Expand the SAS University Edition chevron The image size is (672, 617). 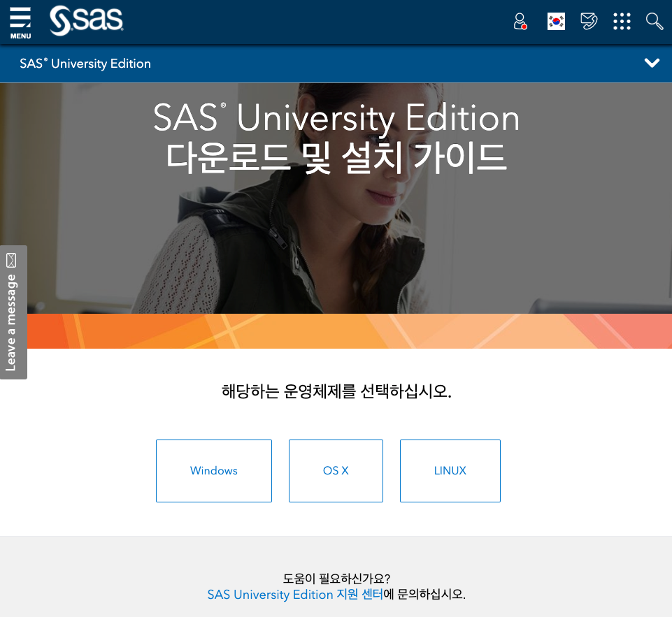click(x=652, y=64)
